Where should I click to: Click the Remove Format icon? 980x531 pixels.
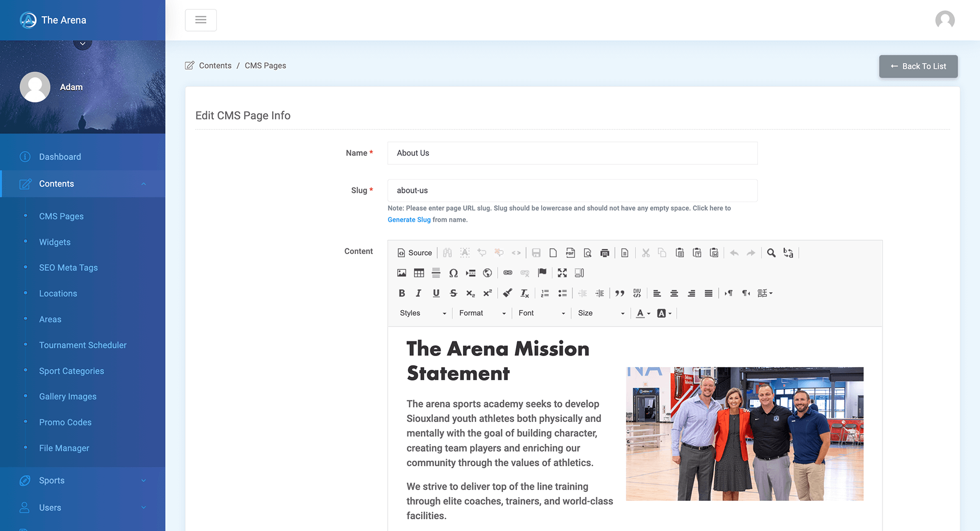click(x=525, y=293)
